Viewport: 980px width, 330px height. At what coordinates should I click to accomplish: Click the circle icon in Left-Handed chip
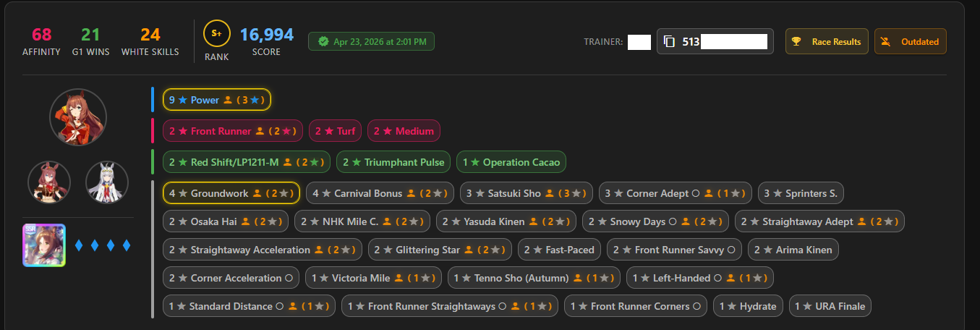(x=717, y=278)
